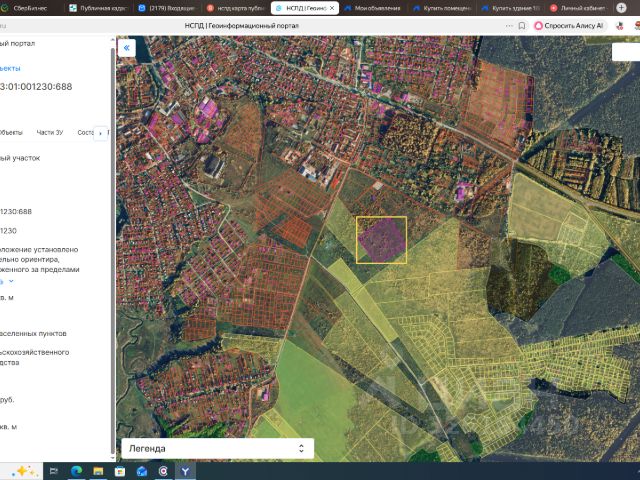Click the Task View taskbar icon
This screenshot has width=640, height=480.
pos(53,471)
